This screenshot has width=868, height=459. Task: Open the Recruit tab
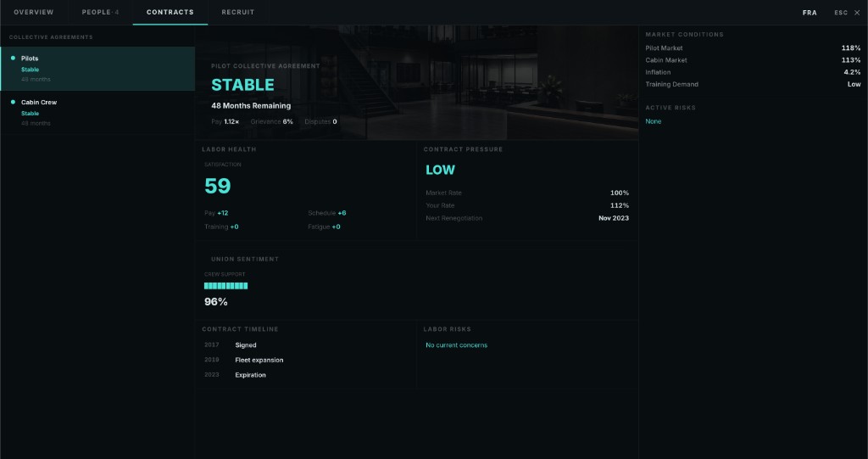(238, 12)
